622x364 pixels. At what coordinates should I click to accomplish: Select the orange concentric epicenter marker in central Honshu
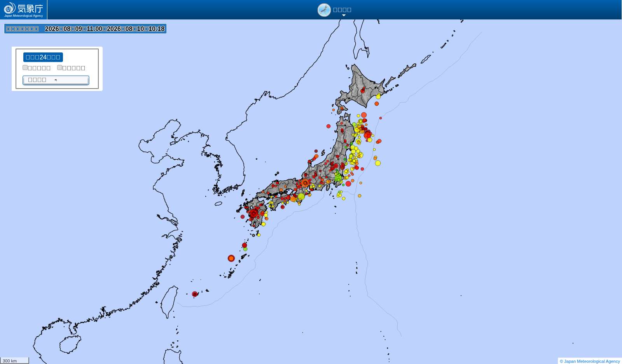(305, 183)
